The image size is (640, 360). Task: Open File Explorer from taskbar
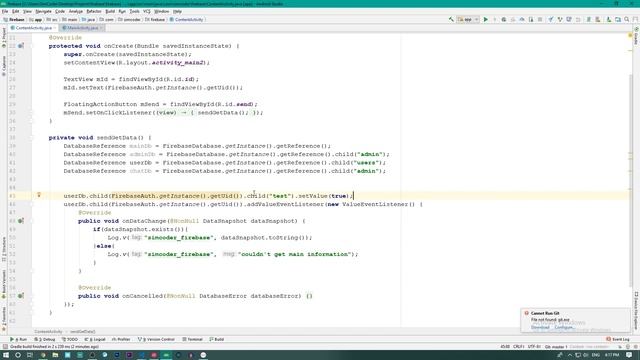55,355
